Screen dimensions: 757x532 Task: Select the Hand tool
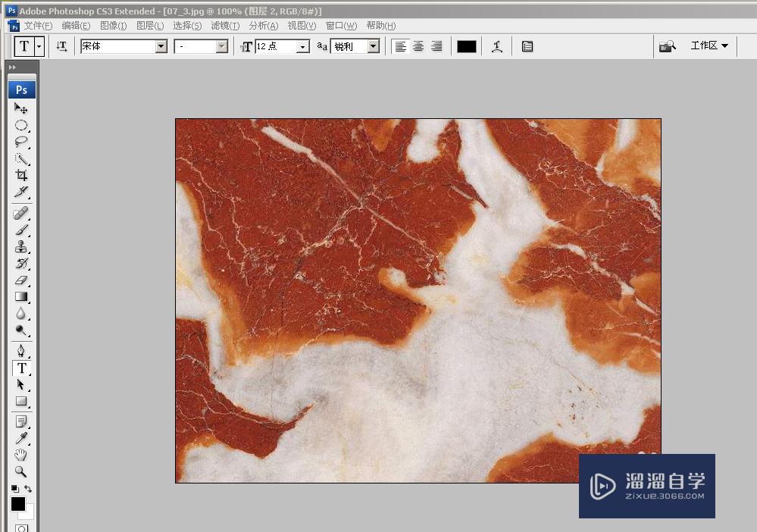coord(20,455)
